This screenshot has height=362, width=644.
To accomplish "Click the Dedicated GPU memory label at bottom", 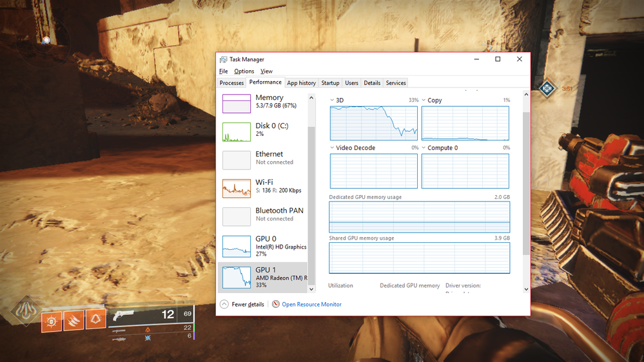I will (409, 285).
